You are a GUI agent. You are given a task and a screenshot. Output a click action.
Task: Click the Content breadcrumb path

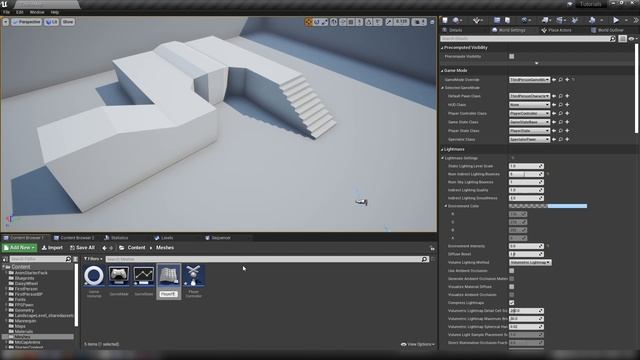(136, 248)
